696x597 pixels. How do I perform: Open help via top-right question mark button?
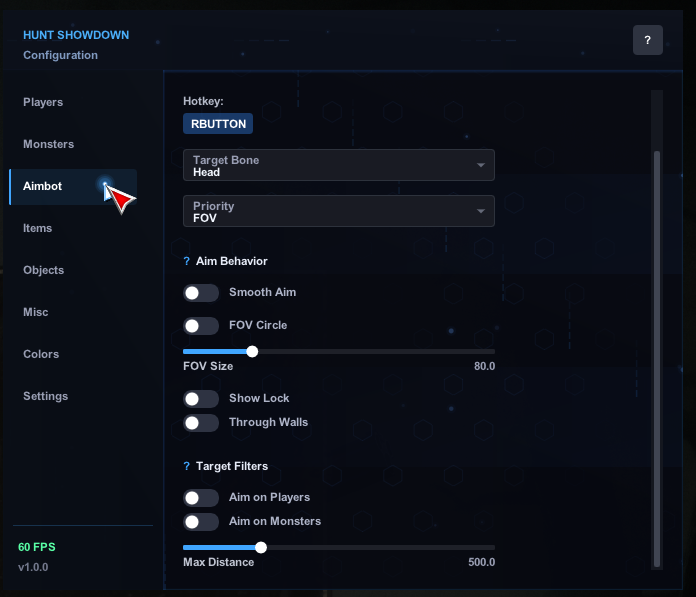pyautogui.click(x=648, y=40)
